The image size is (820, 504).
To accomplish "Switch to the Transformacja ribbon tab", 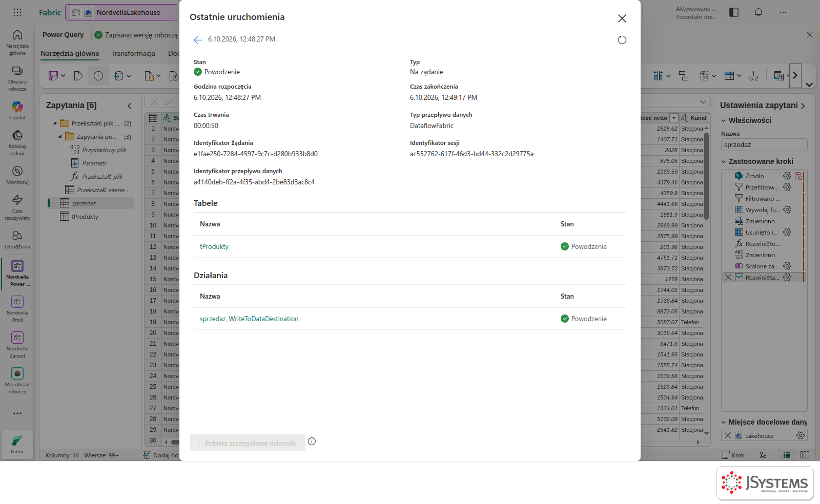I will pos(133,53).
